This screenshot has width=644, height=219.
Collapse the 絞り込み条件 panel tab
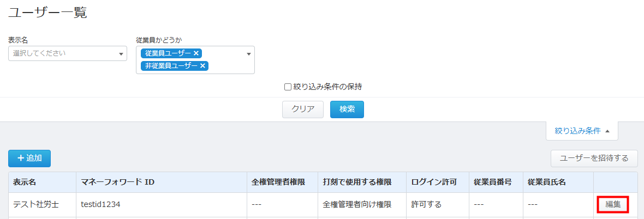click(x=582, y=131)
